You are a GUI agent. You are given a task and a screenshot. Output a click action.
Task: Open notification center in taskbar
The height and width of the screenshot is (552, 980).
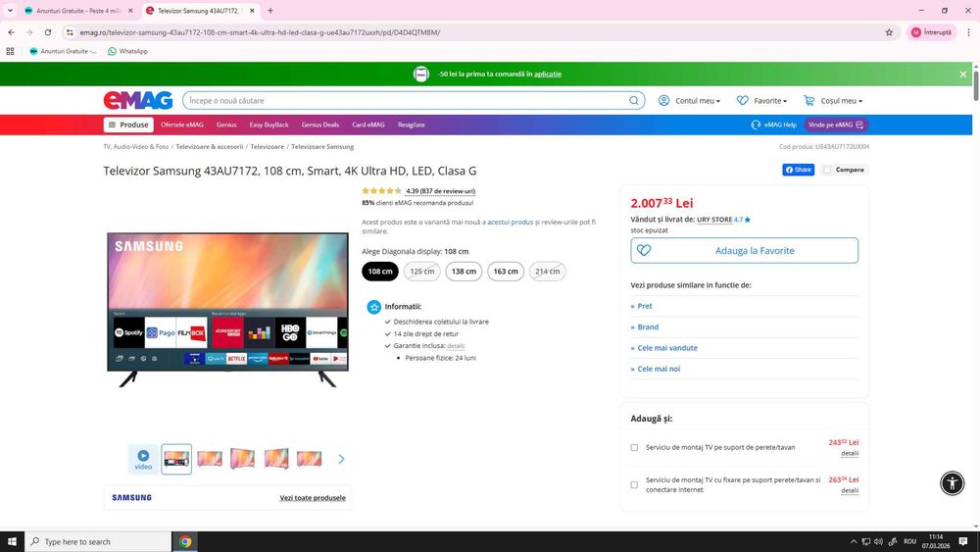point(963,541)
